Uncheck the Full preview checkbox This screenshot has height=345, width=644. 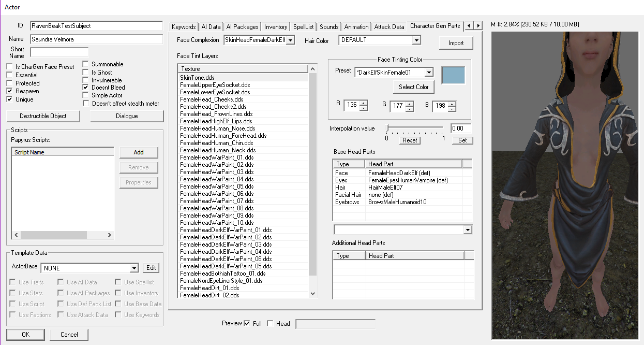tap(247, 323)
